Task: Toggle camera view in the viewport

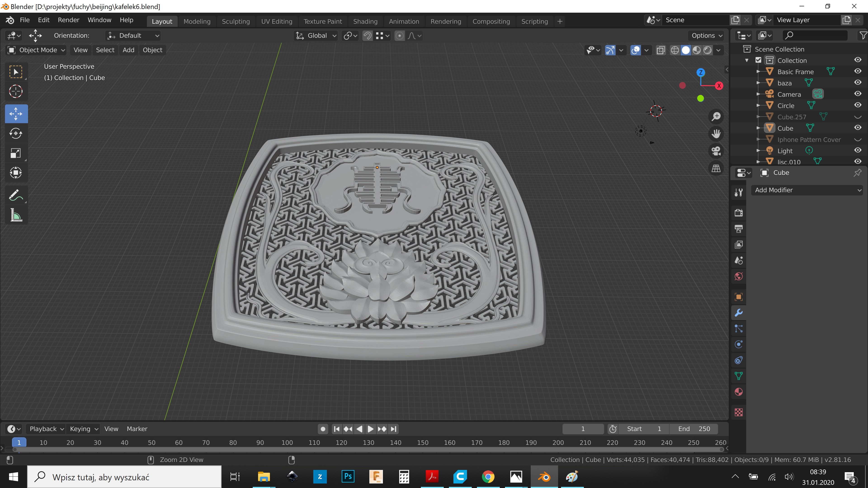Action: [x=716, y=151]
